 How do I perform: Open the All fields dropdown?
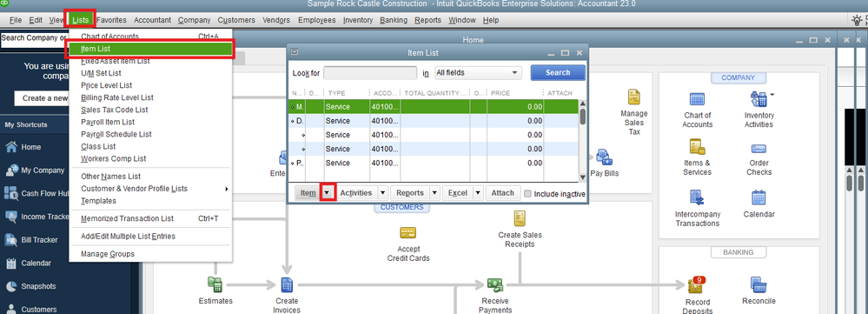tap(478, 72)
